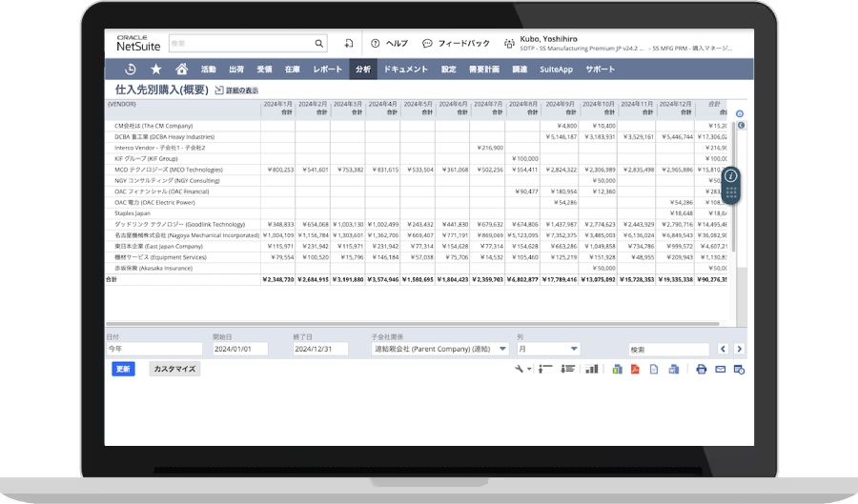Export report to Excel
Screen dimensions: 858x504
pos(617,370)
